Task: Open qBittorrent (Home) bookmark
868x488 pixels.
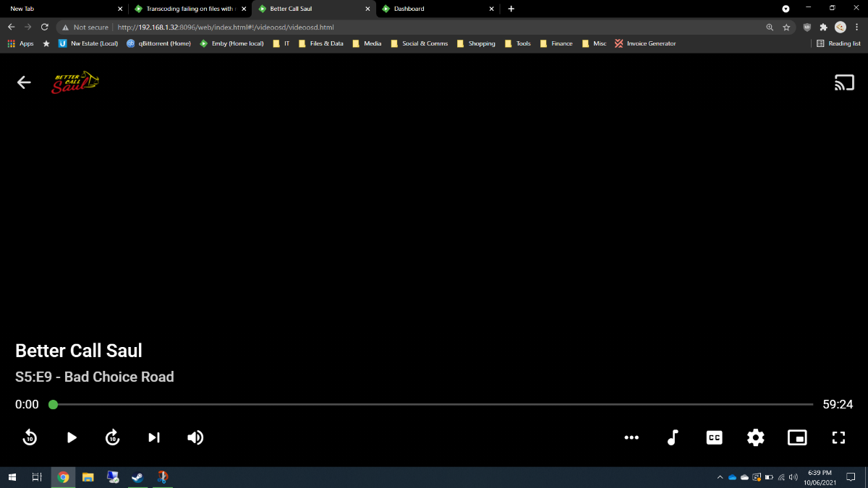Action: (x=158, y=43)
